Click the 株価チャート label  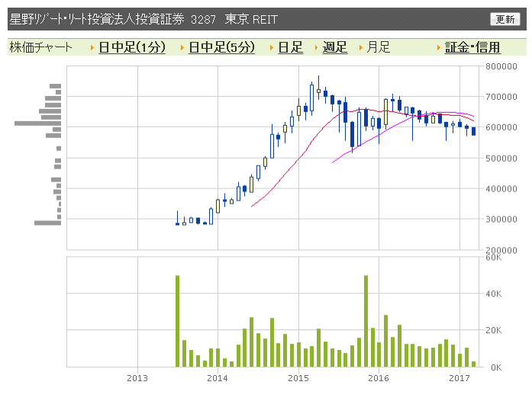(40, 47)
